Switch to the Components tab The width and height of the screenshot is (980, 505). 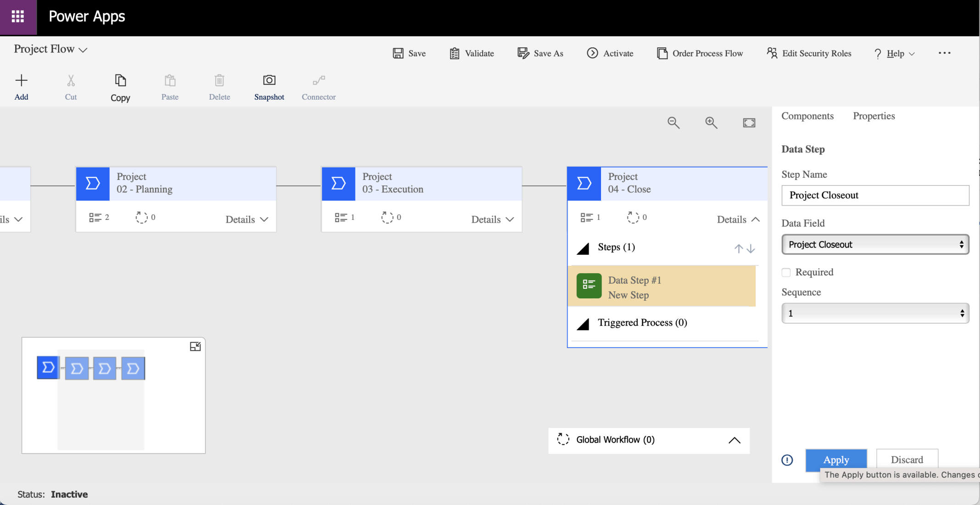[x=807, y=116]
